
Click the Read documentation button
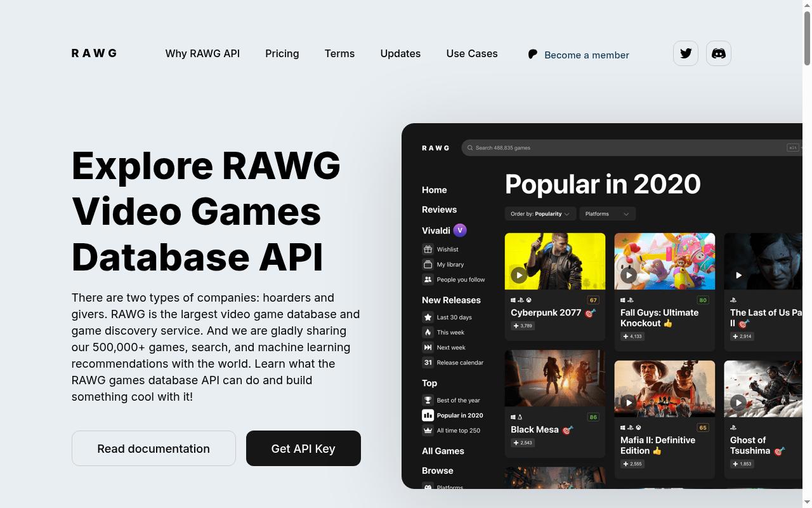pyautogui.click(x=154, y=448)
